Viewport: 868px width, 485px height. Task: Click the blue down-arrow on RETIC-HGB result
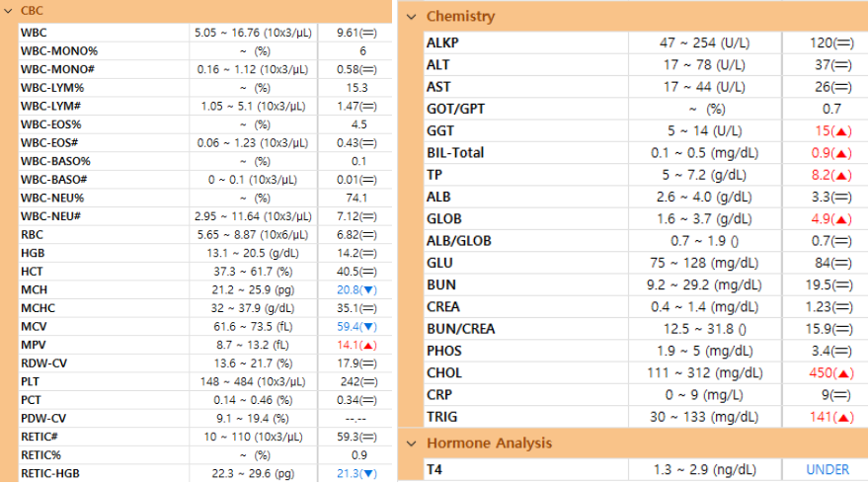pyautogui.click(x=368, y=474)
